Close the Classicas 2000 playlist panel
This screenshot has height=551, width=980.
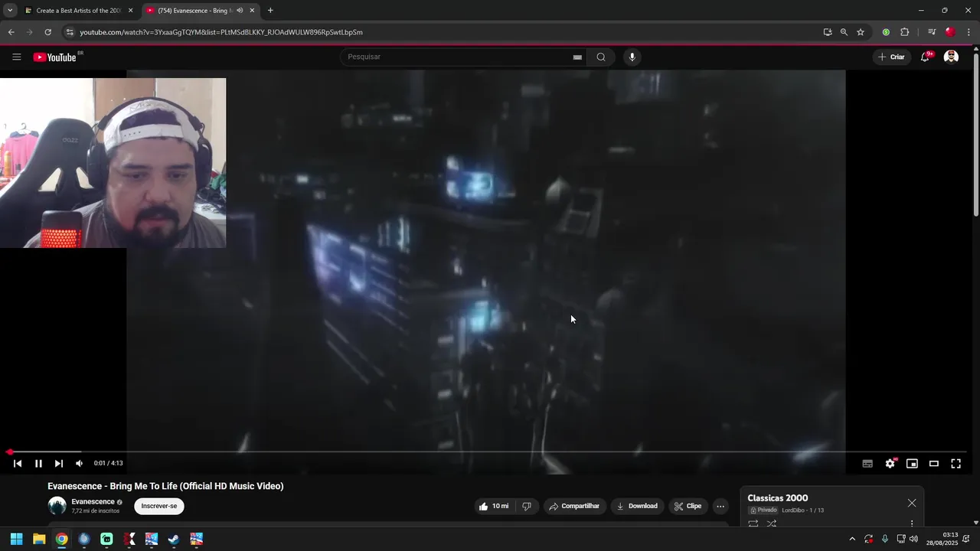[x=912, y=503]
